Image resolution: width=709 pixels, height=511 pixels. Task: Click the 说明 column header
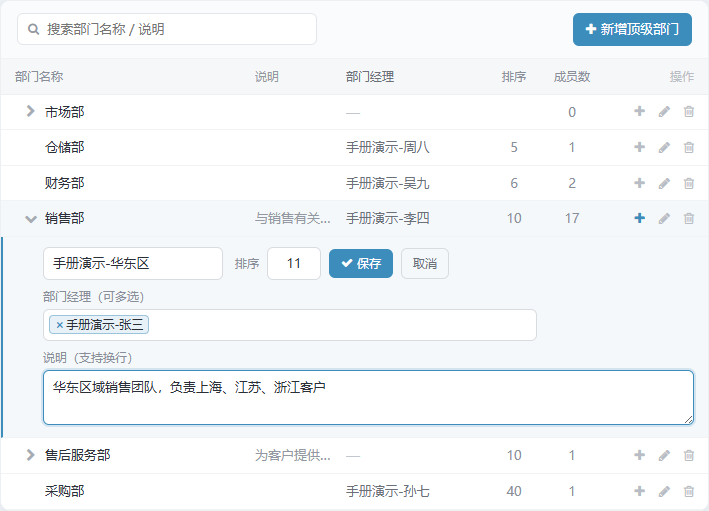click(266, 76)
